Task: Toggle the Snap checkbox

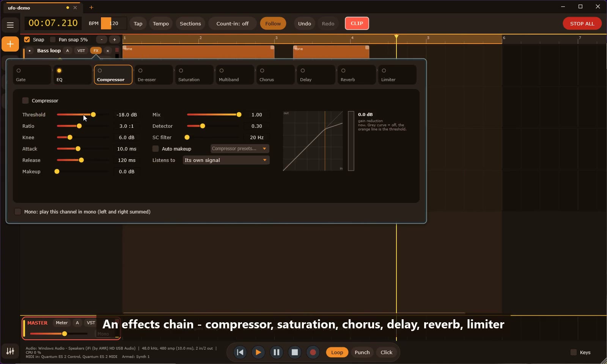Action: click(27, 39)
